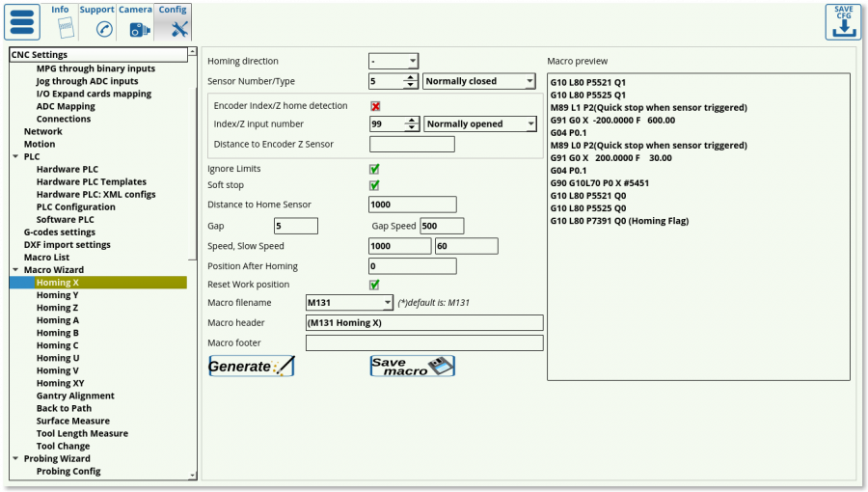The image size is (868, 492).
Task: Click the Distance to Home Sensor field
Action: click(413, 205)
